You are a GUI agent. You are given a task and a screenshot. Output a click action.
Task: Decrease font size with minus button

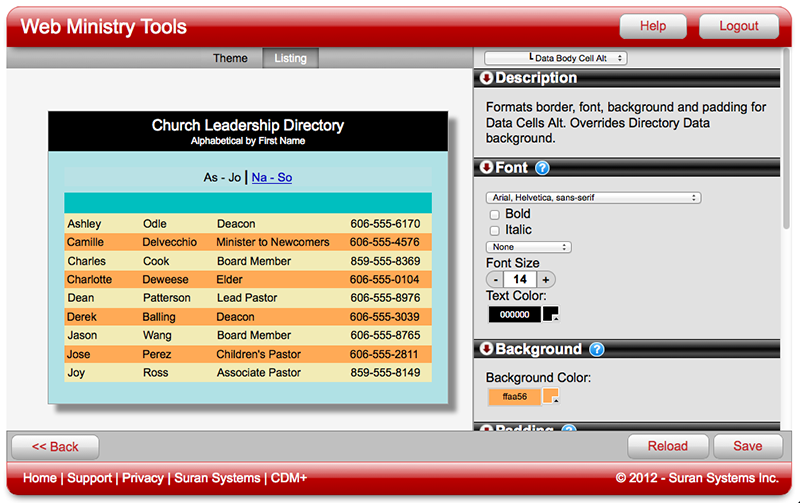pos(495,280)
